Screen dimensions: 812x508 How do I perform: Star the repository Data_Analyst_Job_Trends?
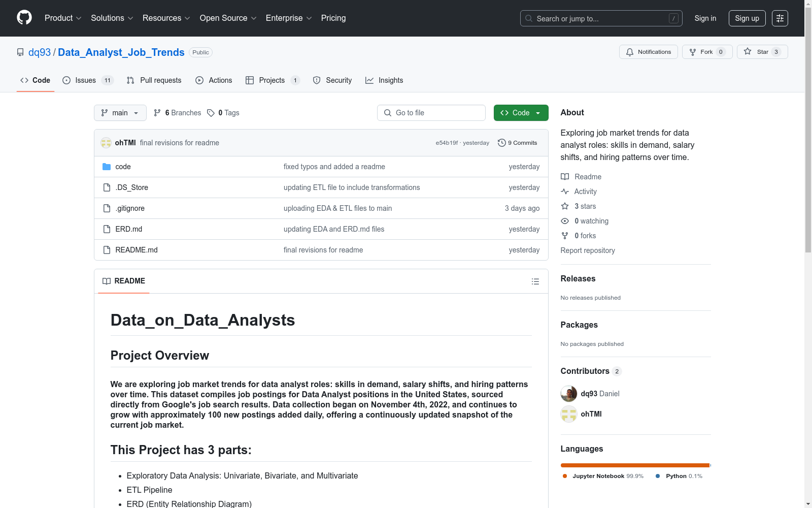(762, 52)
